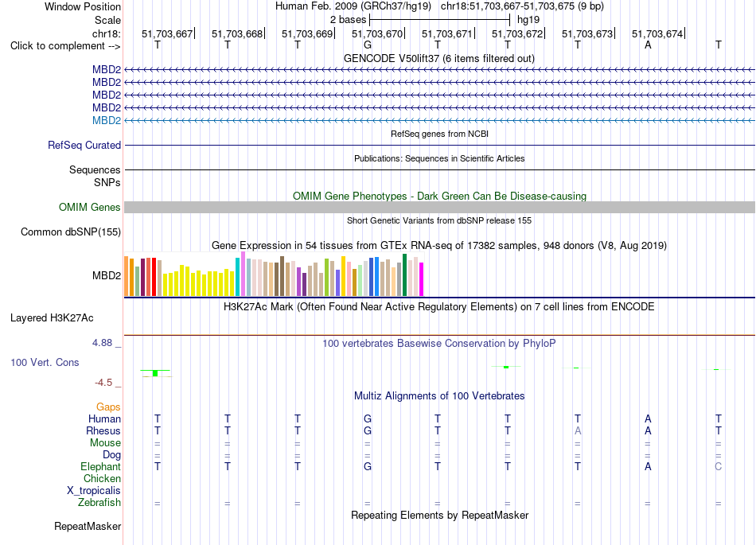Click the Sequences publications track label

[95, 169]
